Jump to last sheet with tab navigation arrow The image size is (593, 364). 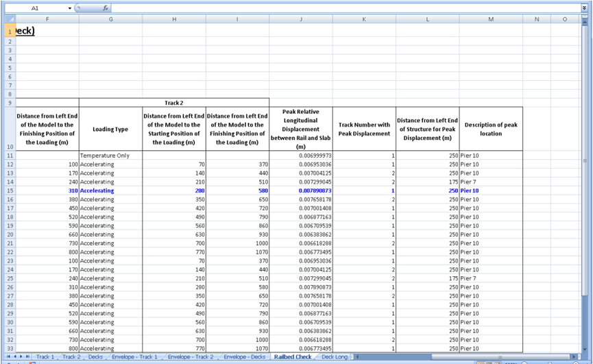pyautogui.click(x=28, y=357)
